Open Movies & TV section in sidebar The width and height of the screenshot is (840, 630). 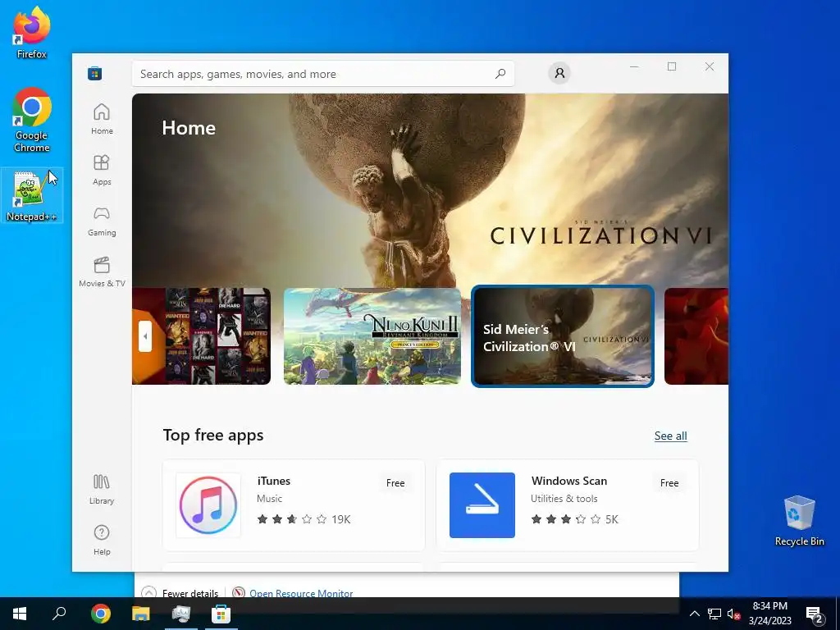tap(102, 272)
